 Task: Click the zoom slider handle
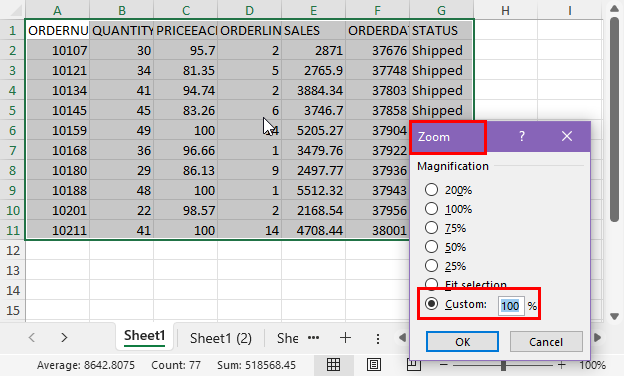pos(503,365)
